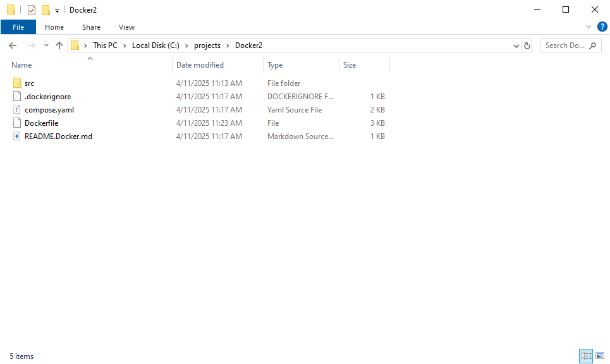Switch to the View ribbon tab
Screen dimensions: 610x364
coord(126,27)
